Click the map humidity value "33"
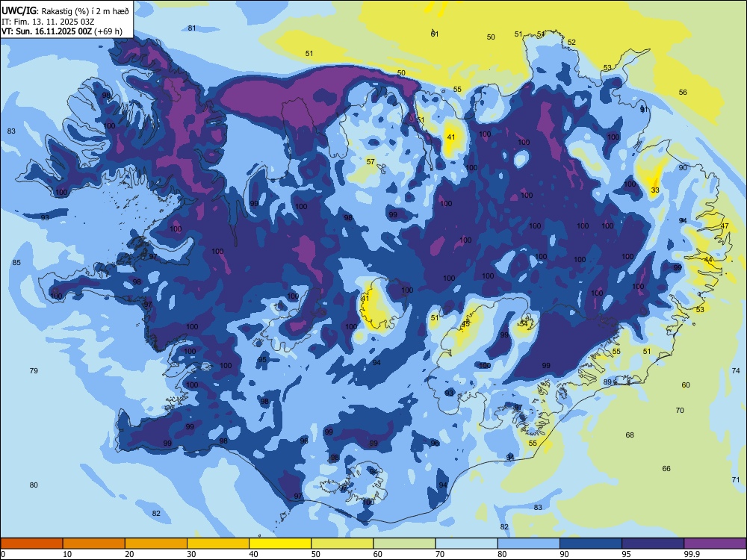Screen dimensions: 747x560 (655, 190)
